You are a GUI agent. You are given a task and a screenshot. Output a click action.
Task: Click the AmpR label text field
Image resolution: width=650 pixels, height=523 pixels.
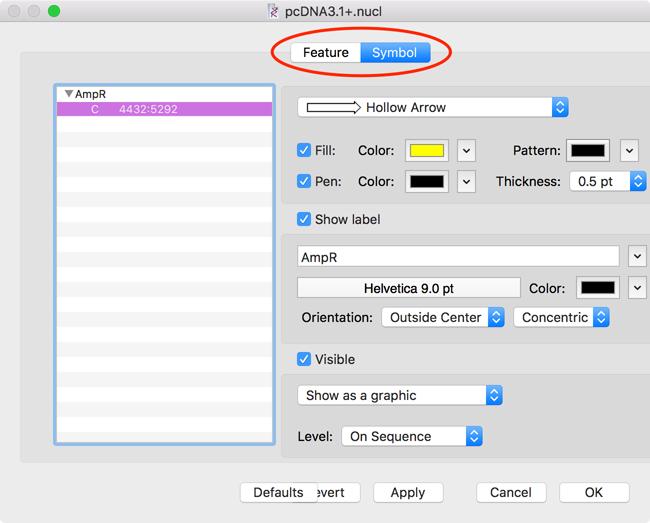point(458,257)
